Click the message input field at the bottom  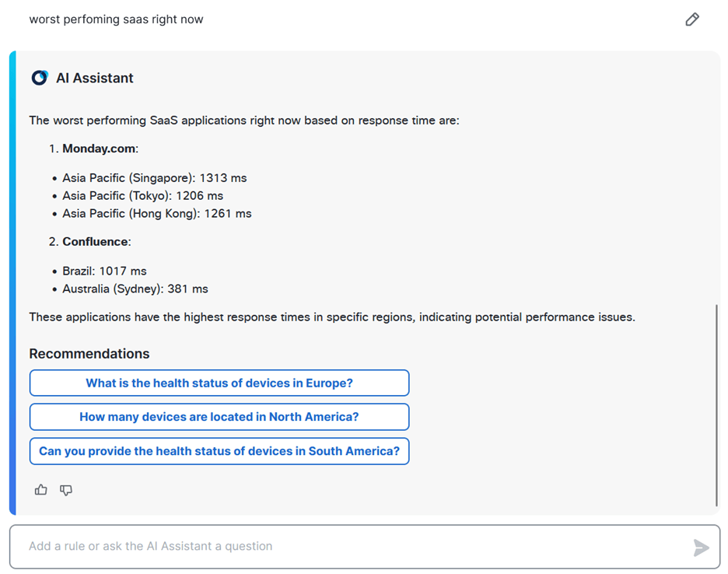(x=311, y=547)
